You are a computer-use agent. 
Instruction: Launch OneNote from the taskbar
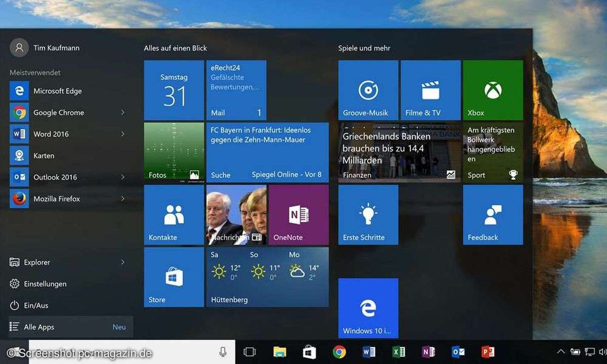428,352
